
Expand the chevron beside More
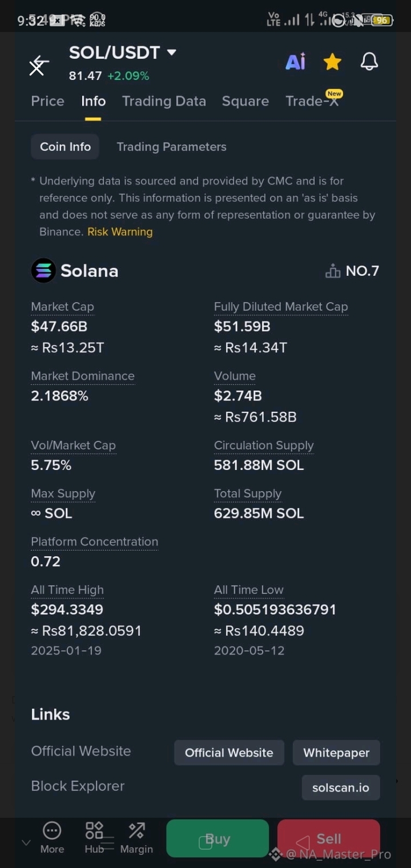click(x=26, y=842)
